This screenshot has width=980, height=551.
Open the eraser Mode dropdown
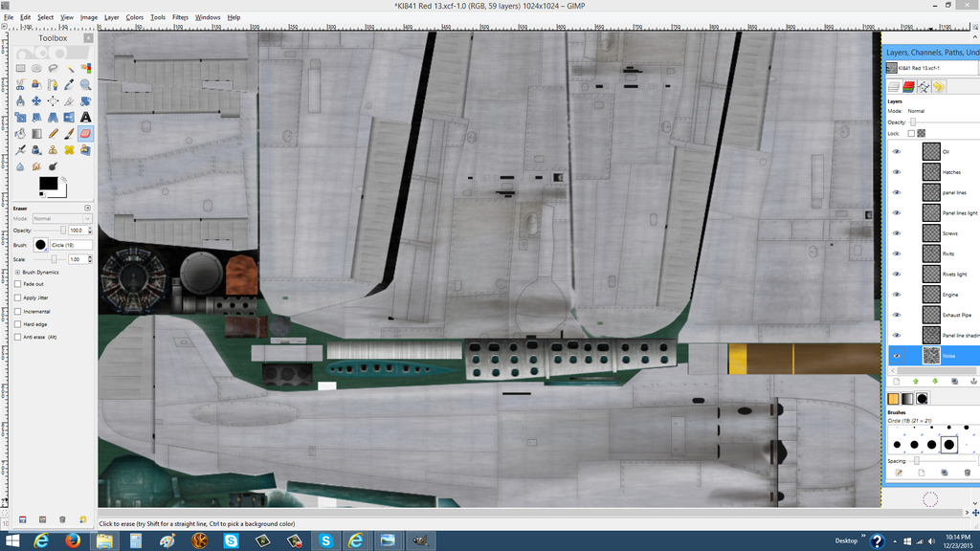click(62, 219)
